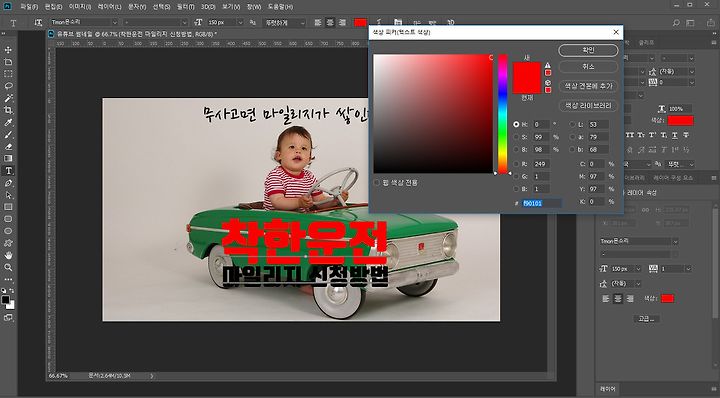Click the text color swatch in options bar
This screenshot has height=398, width=720.
pyautogui.click(x=361, y=22)
